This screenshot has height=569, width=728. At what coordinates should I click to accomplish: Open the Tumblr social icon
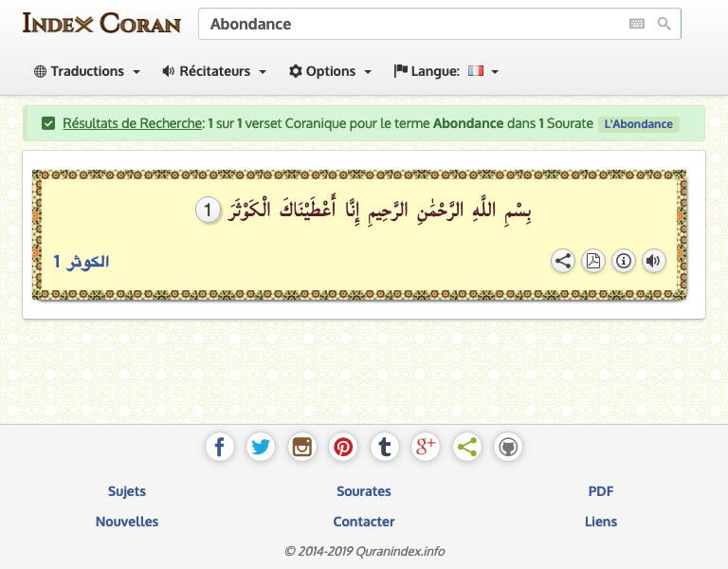tap(385, 447)
